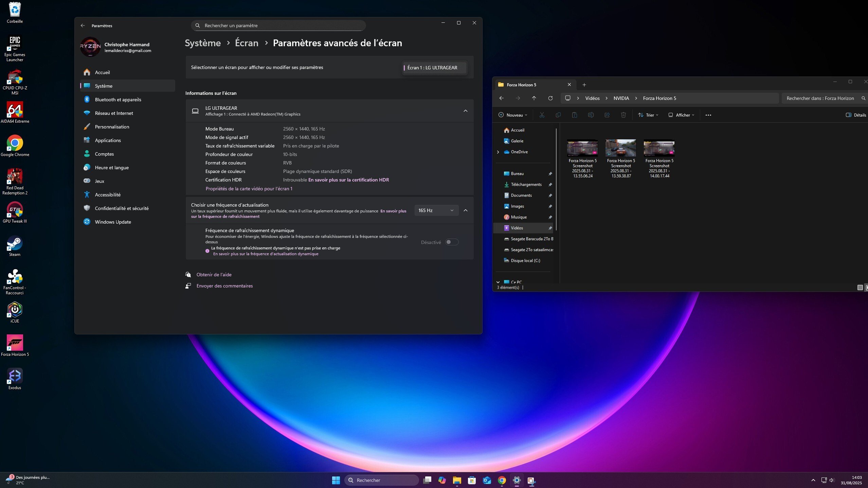This screenshot has height=488, width=868.
Task: Open the Trier sort dropdown
Action: coord(648,115)
